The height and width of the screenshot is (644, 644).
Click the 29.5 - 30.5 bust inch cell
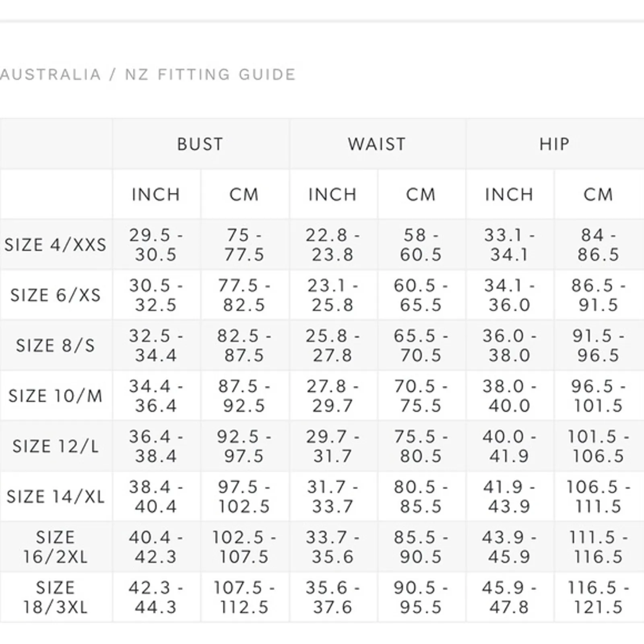pyautogui.click(x=156, y=245)
